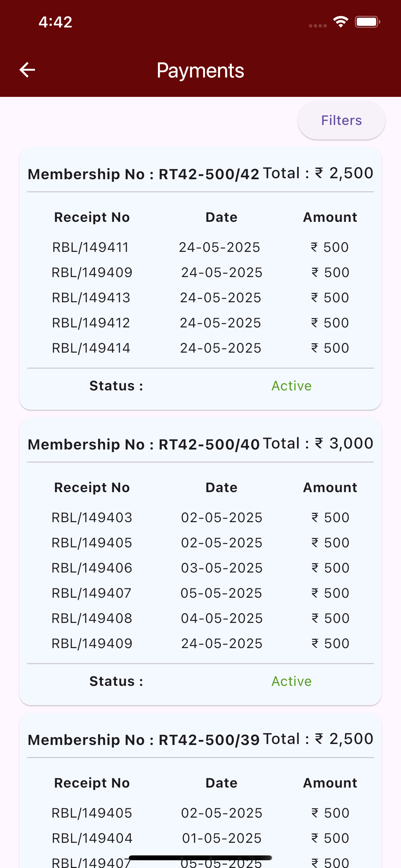
Task: Select receipt RBL/149413
Action: 200,298
